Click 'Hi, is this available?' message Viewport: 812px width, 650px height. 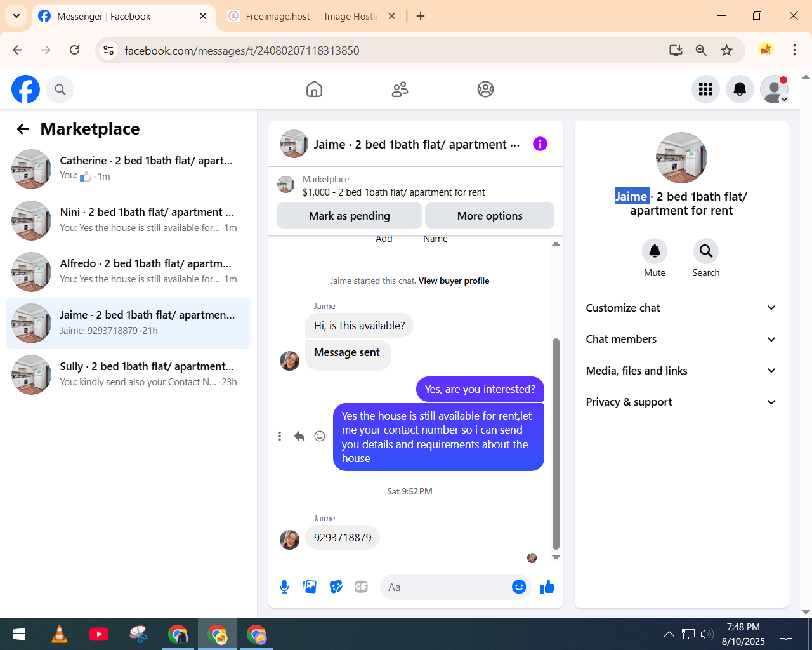click(359, 326)
